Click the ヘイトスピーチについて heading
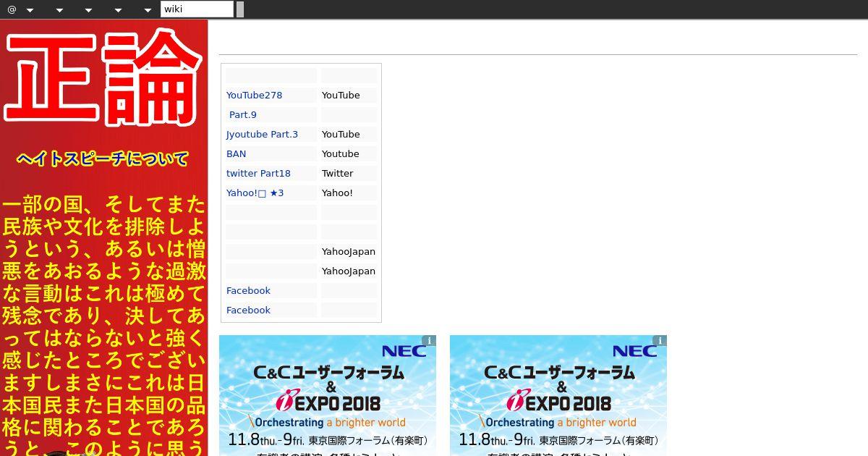Viewport: 868px width, 456px height. coord(103,159)
